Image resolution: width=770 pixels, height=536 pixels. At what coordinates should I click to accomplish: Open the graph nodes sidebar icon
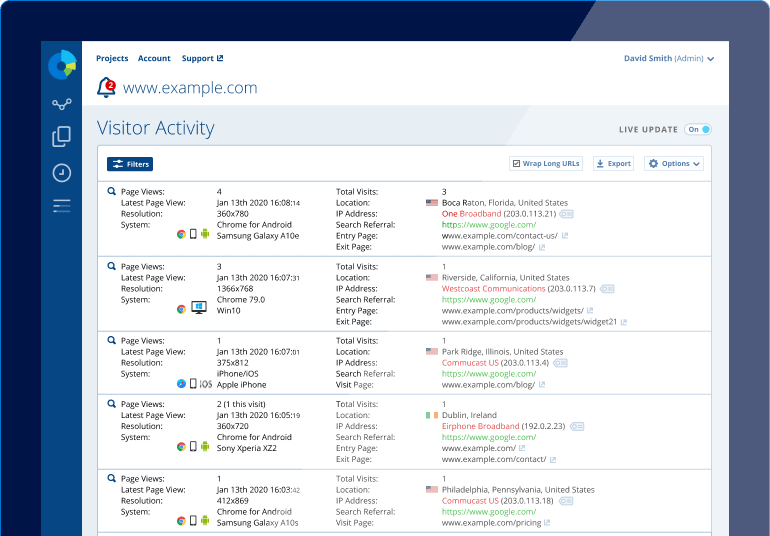click(61, 104)
